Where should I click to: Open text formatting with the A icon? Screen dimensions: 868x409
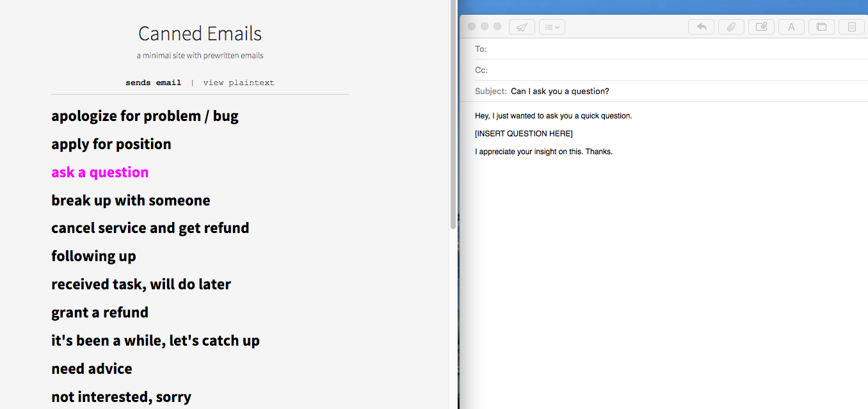click(791, 26)
